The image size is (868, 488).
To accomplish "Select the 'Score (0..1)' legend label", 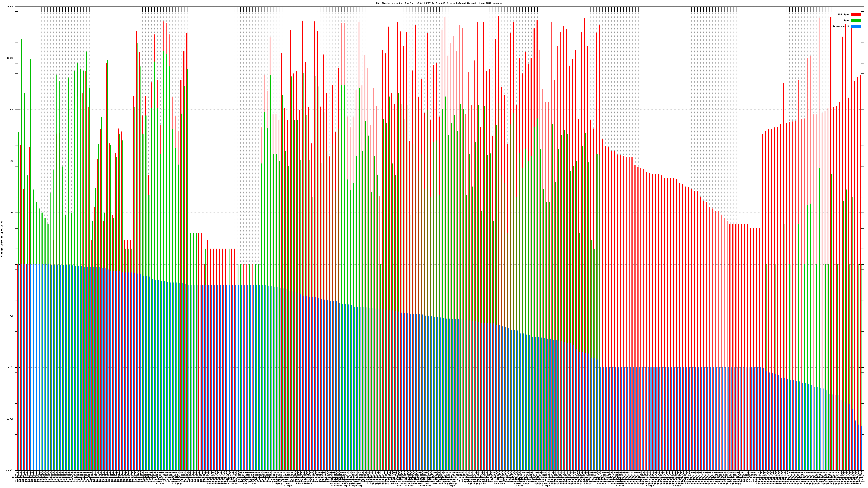I will coord(841,26).
